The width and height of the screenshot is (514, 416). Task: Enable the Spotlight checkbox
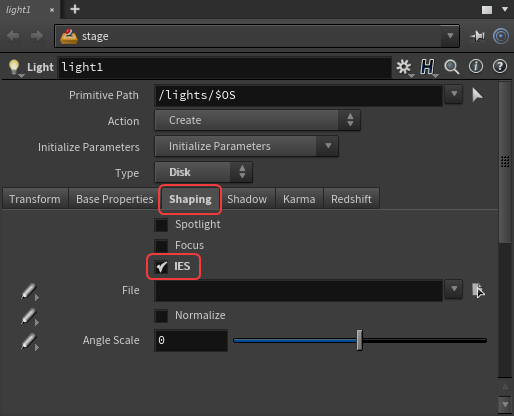coord(161,225)
